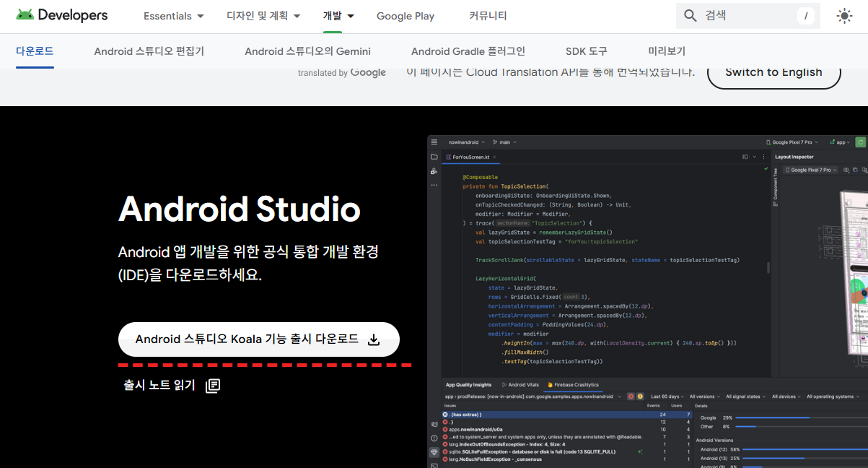Image resolution: width=868 pixels, height=468 pixels.
Task: Select the 다운로드 tab
Action: coord(35,51)
